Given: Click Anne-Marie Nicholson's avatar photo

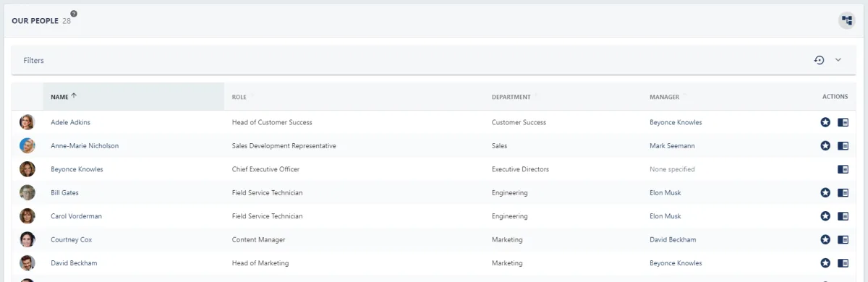Looking at the screenshot, I should click(27, 145).
